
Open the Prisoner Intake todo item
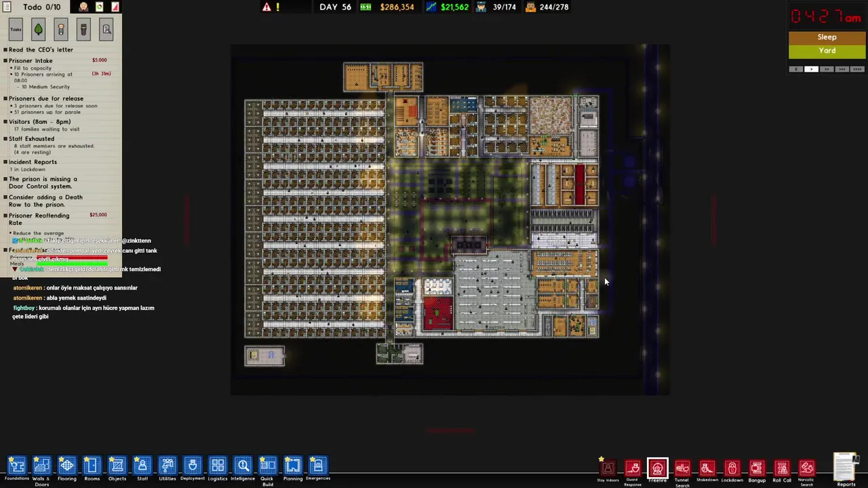tap(31, 60)
